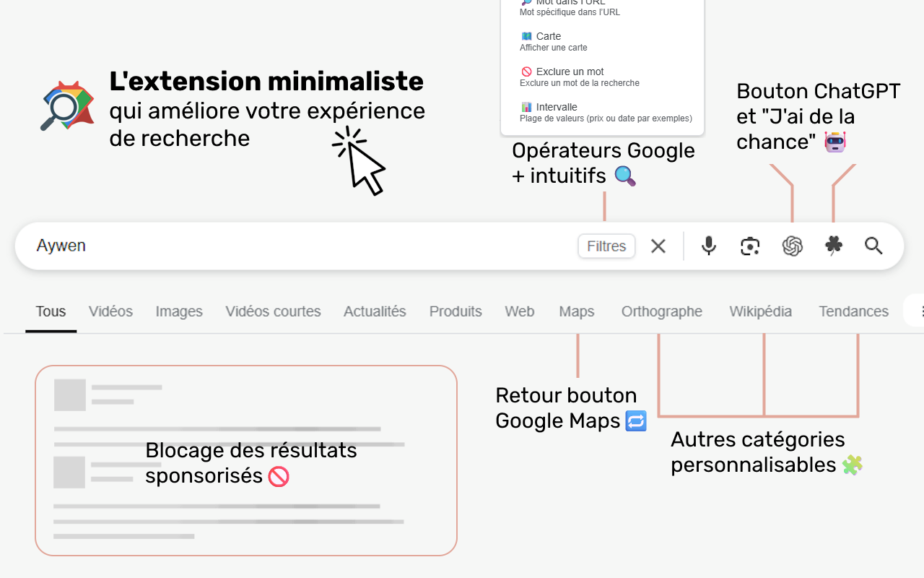924x578 pixels.
Task: Click the microphone voice search icon
Action: (709, 246)
